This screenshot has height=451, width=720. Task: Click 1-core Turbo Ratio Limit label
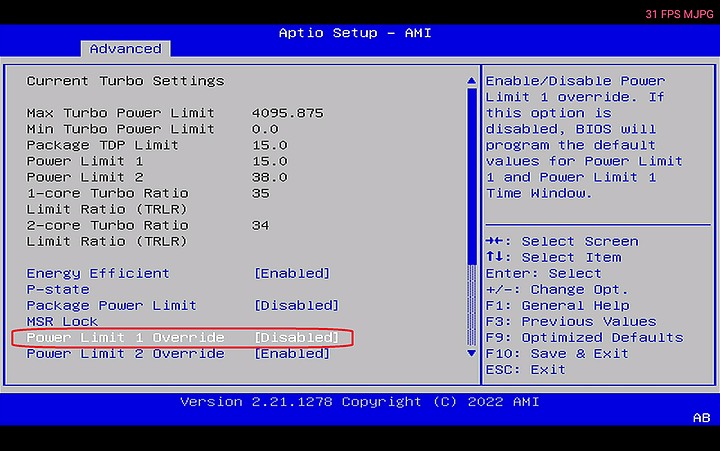click(x=107, y=201)
